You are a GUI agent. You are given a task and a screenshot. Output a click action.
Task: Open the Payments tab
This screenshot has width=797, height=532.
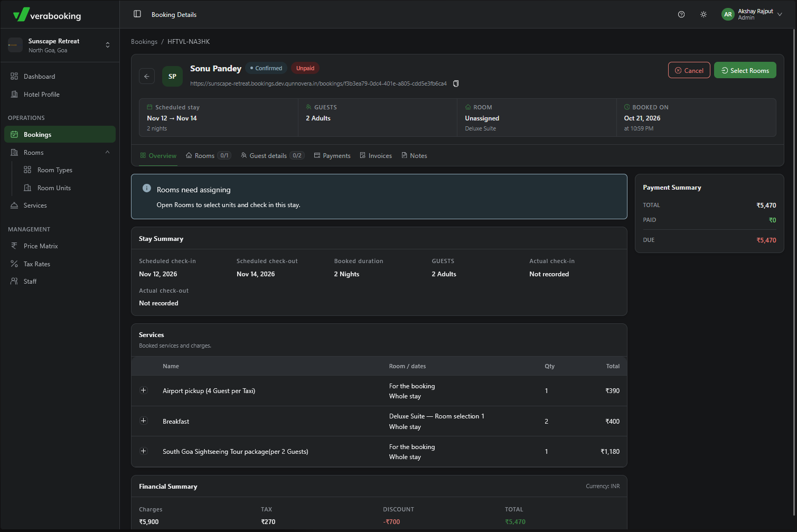(x=332, y=156)
